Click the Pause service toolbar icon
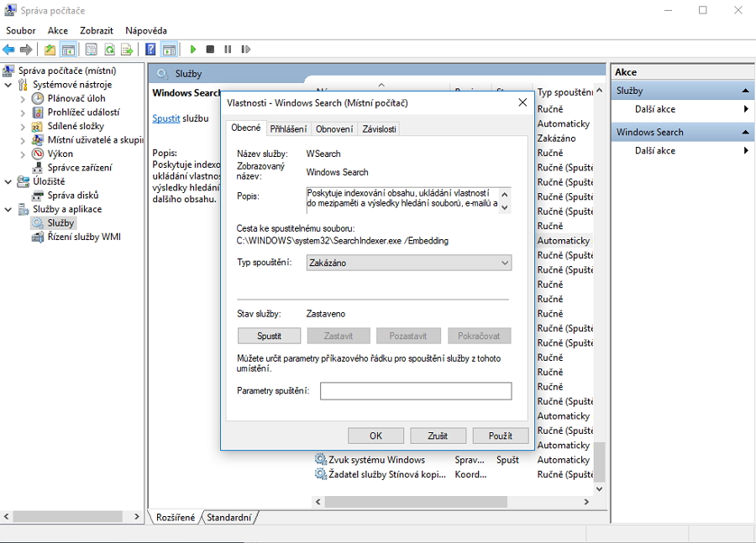Viewport: 756px width, 543px height. [228, 50]
